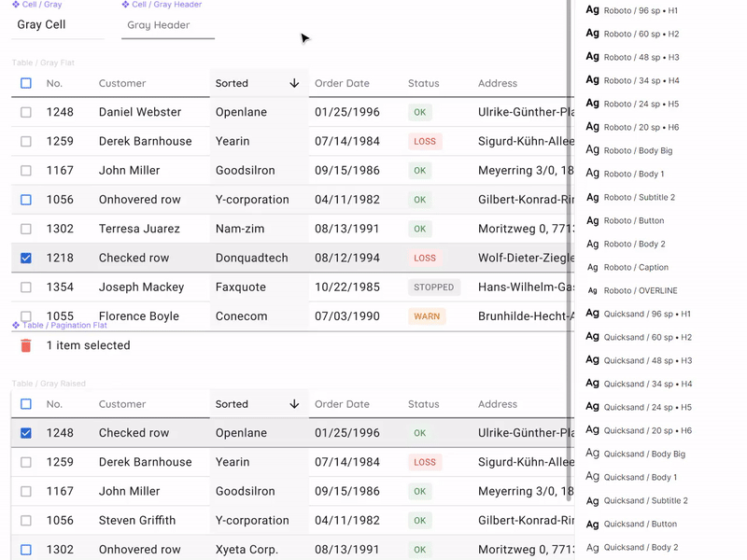
Task: Check the box for Daniel Webster row
Action: click(26, 112)
